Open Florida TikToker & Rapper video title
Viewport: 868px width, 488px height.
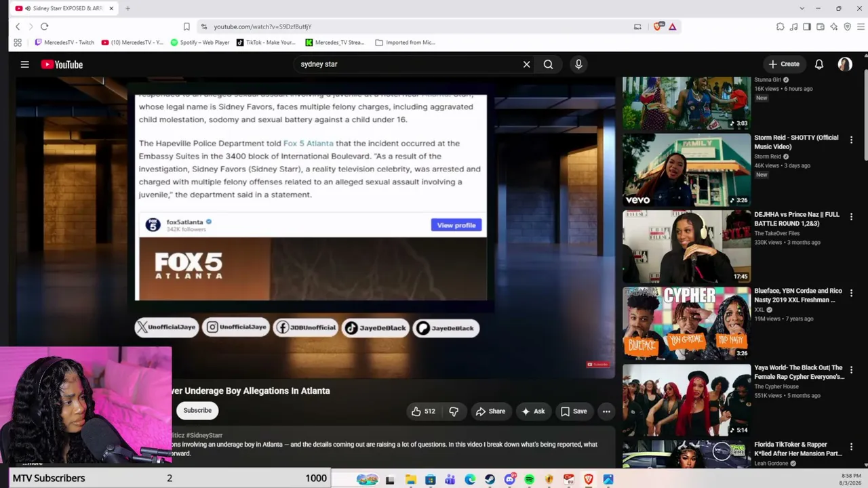tap(798, 449)
